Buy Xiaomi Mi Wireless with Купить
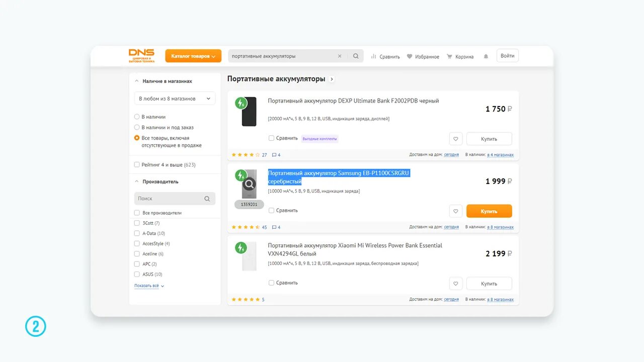The height and width of the screenshot is (362, 644). click(x=489, y=284)
